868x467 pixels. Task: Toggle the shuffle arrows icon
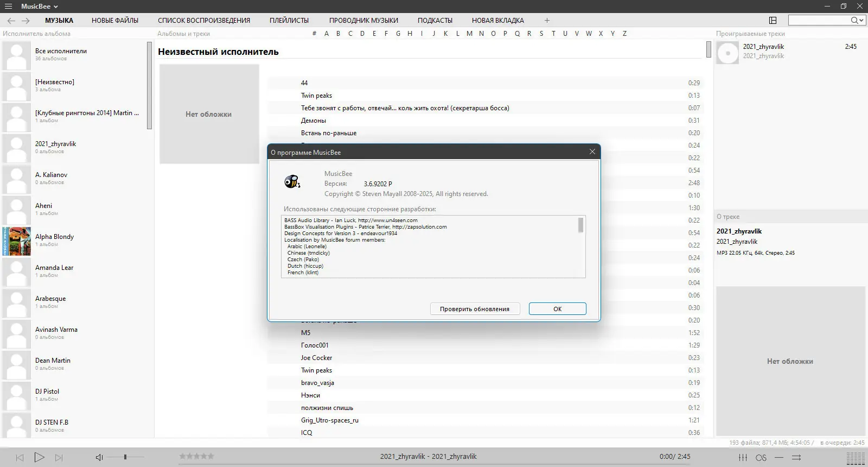coord(796,458)
